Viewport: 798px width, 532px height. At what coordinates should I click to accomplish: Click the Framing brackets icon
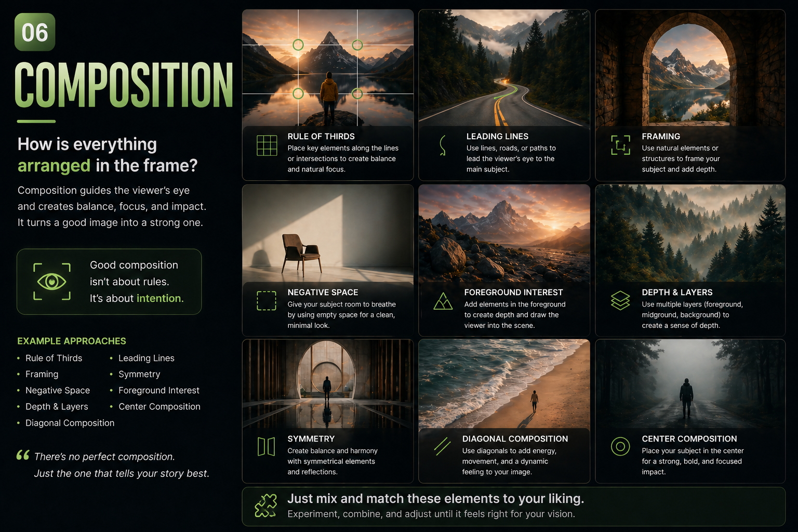(x=620, y=145)
